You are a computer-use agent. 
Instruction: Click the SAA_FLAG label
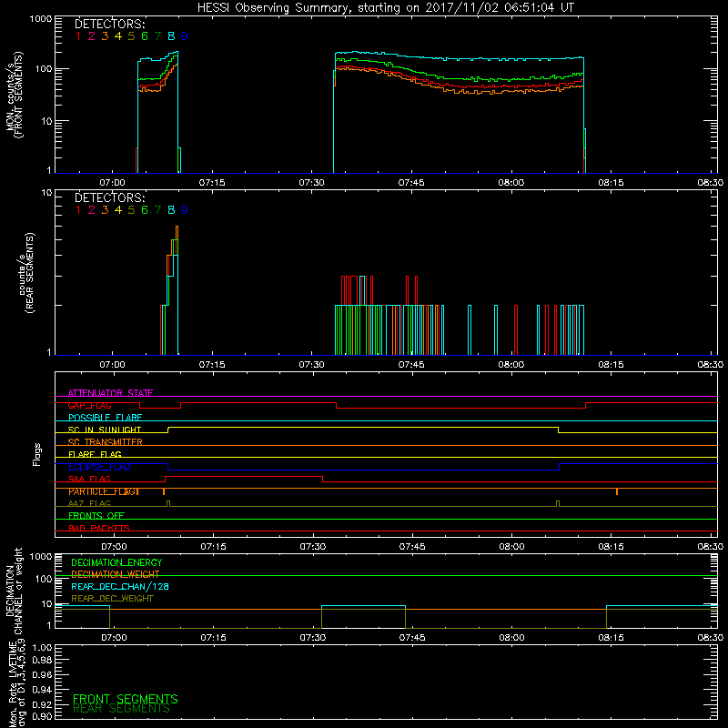point(89,479)
